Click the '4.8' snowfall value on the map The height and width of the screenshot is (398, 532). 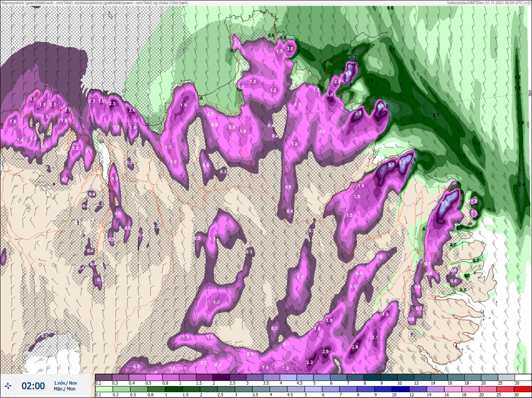349,73
